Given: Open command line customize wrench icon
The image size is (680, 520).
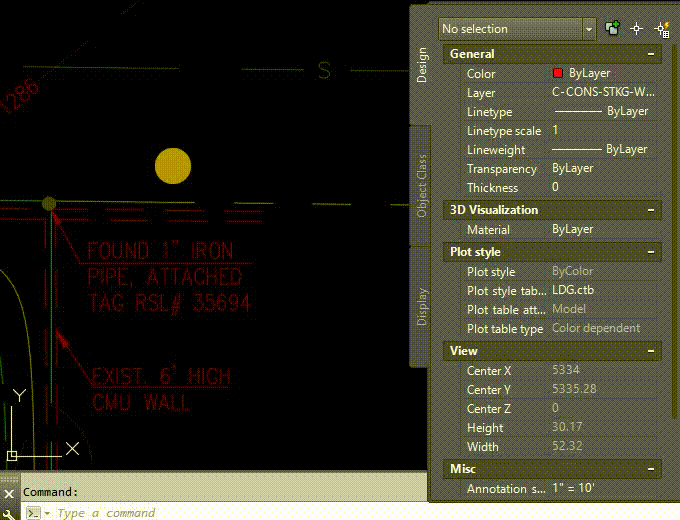Looking at the screenshot, I should (x=9, y=514).
